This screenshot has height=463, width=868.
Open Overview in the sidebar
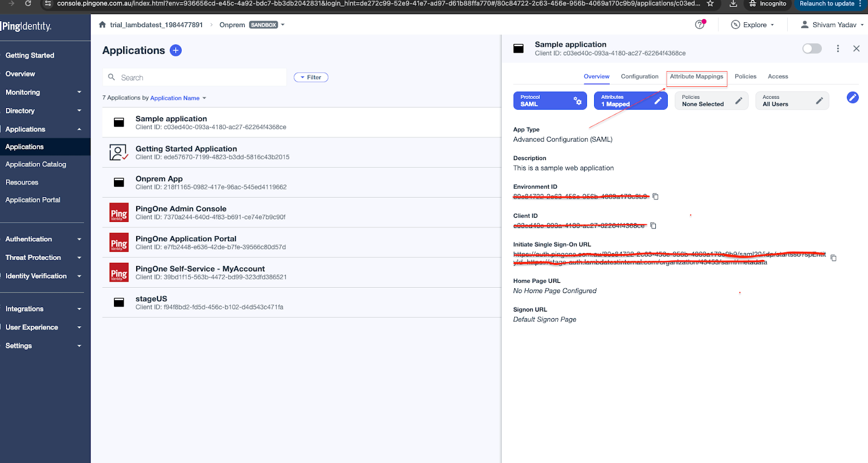[20, 74]
